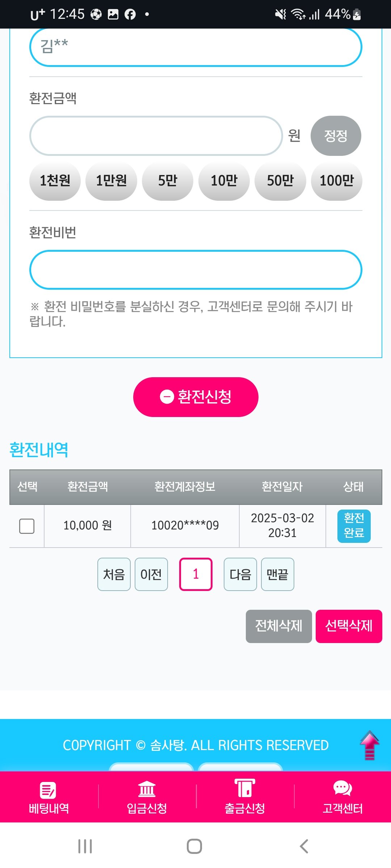Screen dimensions: 391x868
Task: Tap the 출금신청 withdrawal icon
Action: click(245, 789)
